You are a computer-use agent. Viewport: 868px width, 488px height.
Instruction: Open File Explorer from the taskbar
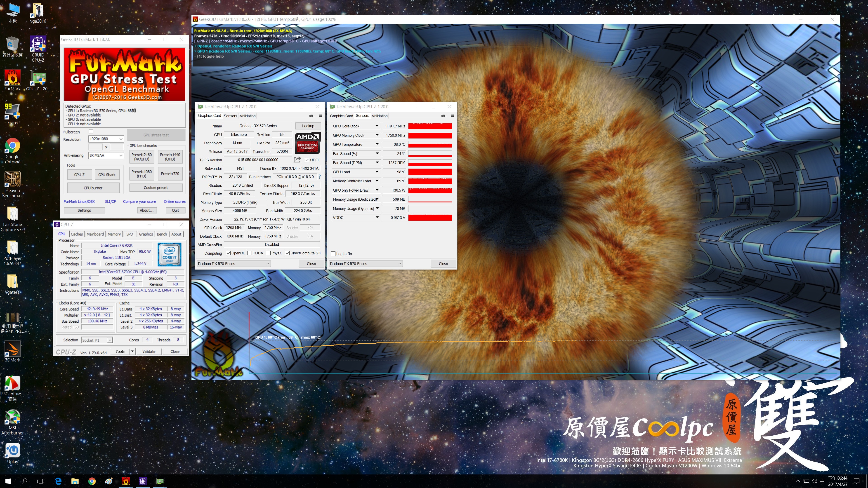pyautogui.click(x=75, y=481)
